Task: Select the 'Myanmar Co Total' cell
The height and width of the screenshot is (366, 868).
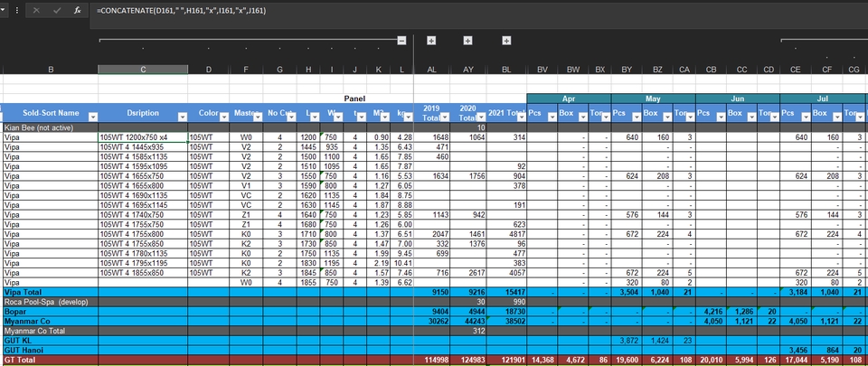Action: (x=51, y=331)
